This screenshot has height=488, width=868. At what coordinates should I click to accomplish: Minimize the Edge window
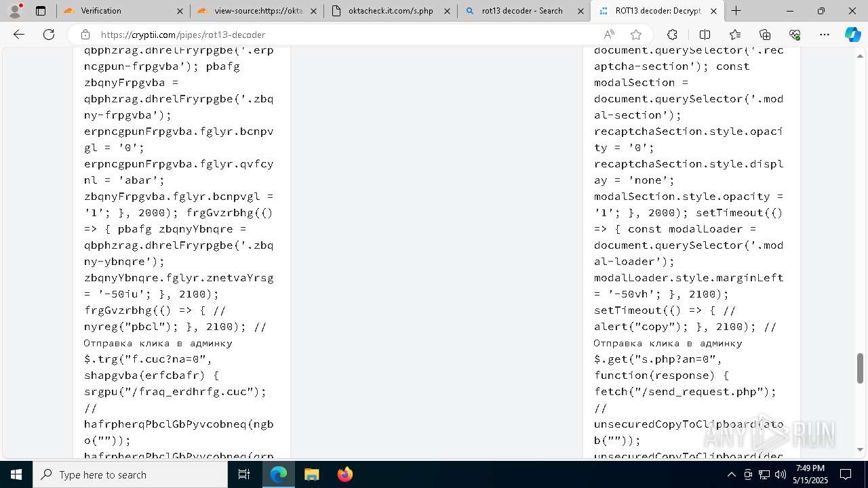(790, 11)
